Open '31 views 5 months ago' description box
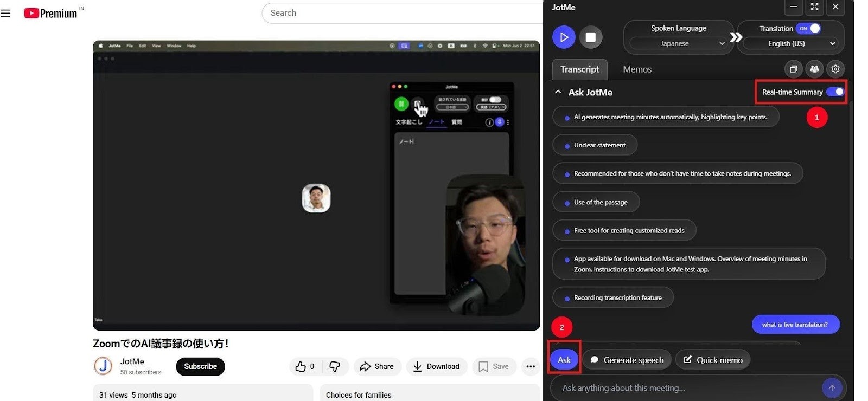The image size is (868, 401). click(203, 393)
